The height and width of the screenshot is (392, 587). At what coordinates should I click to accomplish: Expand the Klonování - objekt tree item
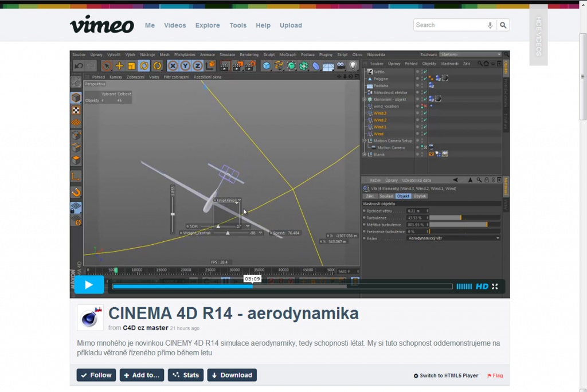click(364, 100)
